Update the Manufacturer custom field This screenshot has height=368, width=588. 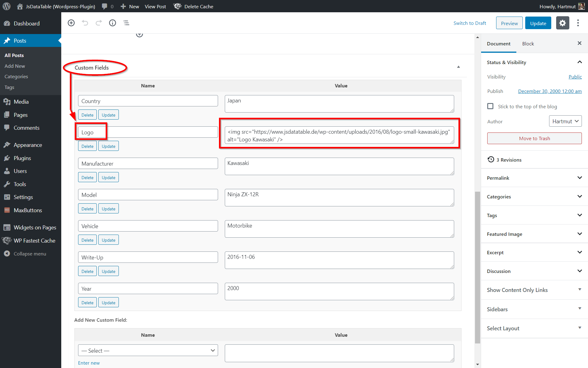pos(108,178)
